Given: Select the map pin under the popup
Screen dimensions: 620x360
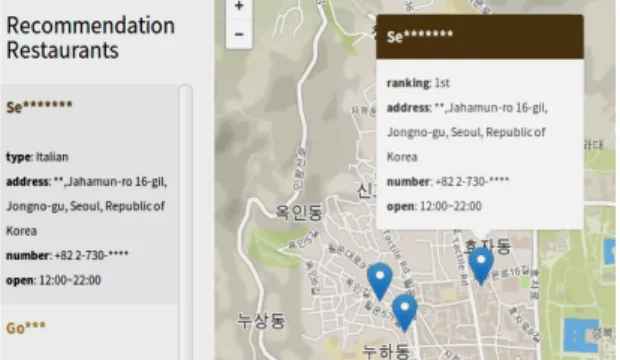Looking at the screenshot, I should point(481,266).
